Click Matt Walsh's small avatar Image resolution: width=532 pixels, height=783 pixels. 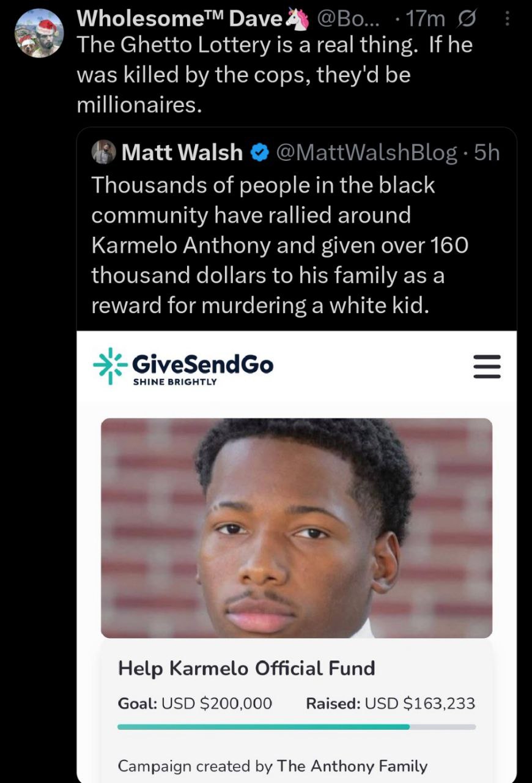pyautogui.click(x=103, y=152)
